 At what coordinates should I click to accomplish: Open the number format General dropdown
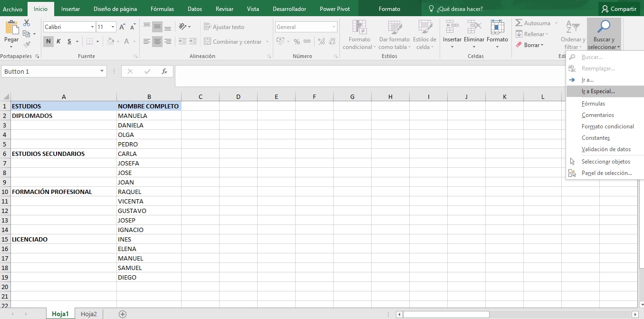[334, 27]
